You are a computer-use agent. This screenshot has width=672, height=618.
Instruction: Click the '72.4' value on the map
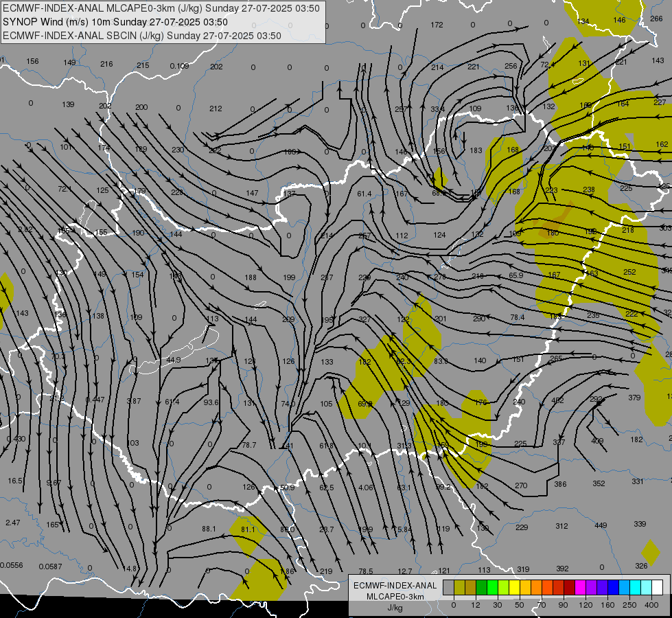(548, 65)
